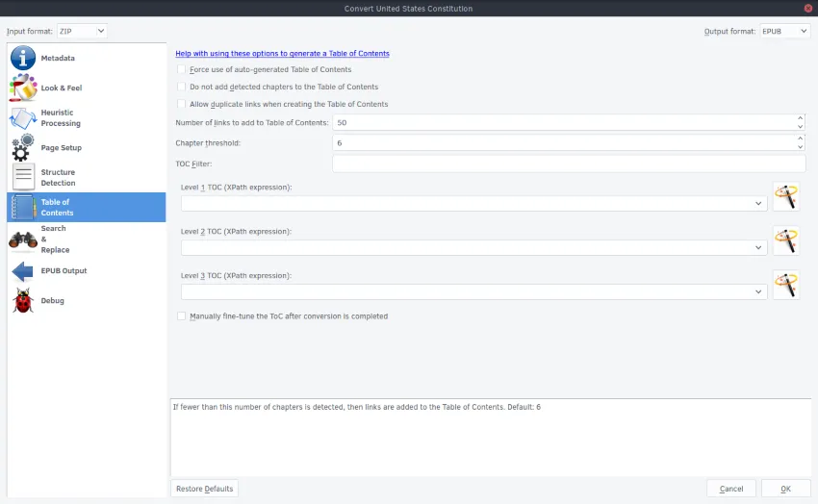
Task: Enable Manually fine-tune the ToC checkbox
Action: pos(182,315)
